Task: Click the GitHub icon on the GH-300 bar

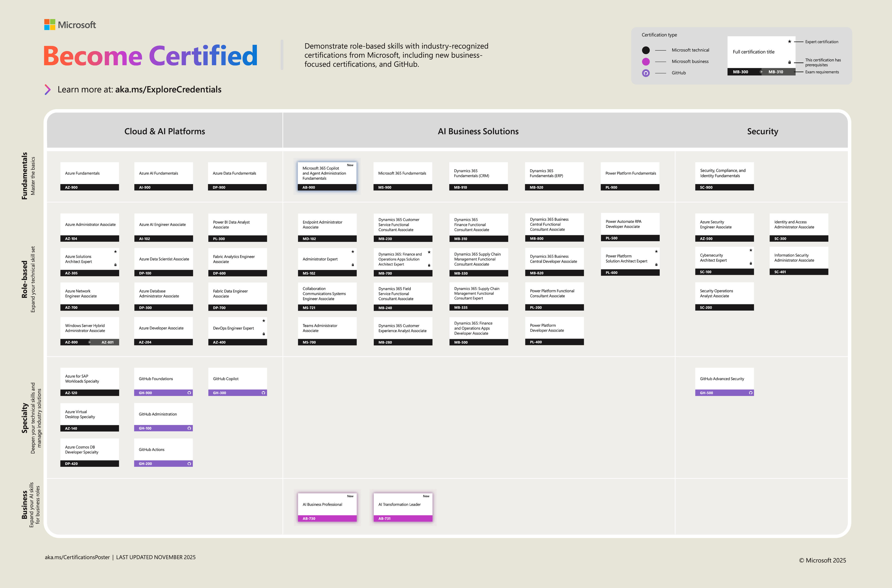Action: [263, 393]
